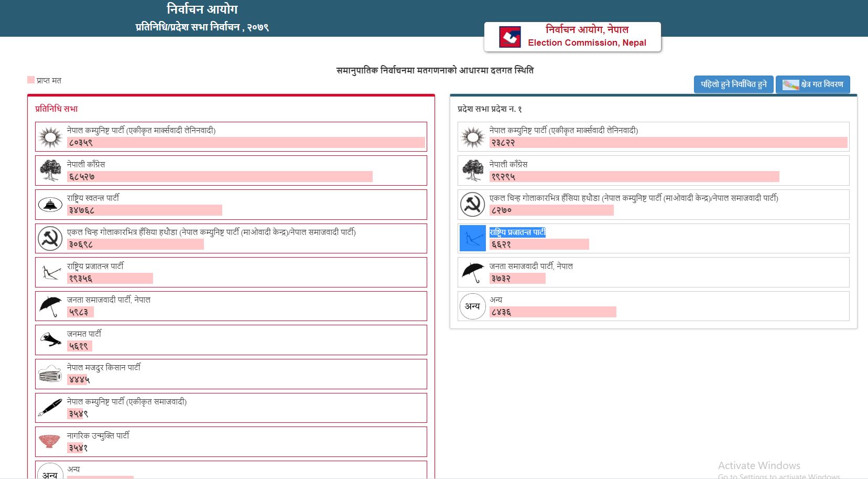Click the madal drum symbol of Majdur Kisan Party
Image resolution: width=868 pixels, height=479 pixels.
50,374
